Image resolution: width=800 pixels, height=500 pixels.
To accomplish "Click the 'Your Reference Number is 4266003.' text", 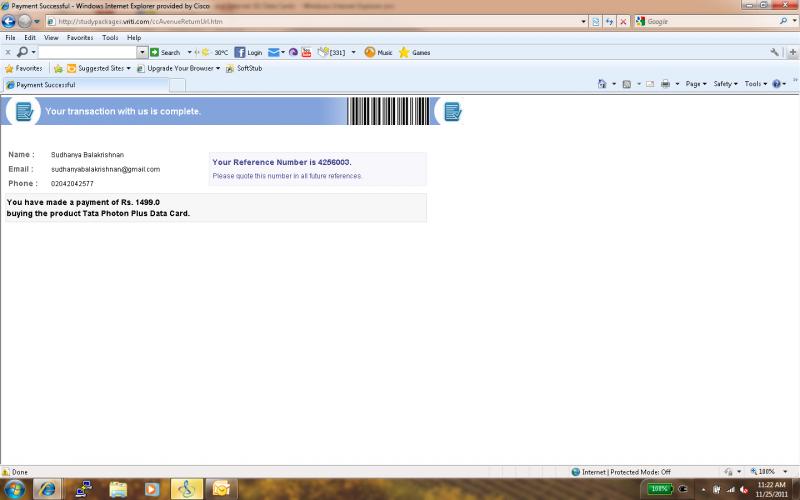I will pos(282,162).
